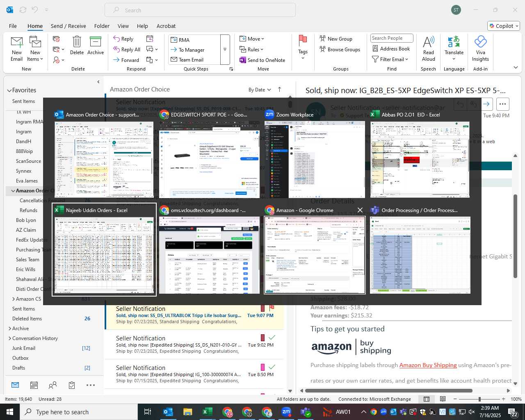Image resolution: width=525 pixels, height=420 pixels.
Task: Click Forward in the Respond group
Action: coord(126,60)
